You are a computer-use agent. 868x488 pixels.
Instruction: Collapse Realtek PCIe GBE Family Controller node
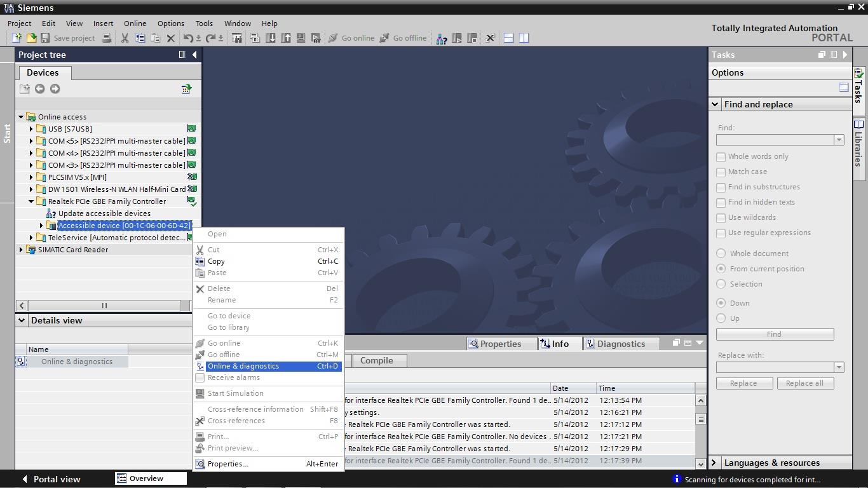31,201
